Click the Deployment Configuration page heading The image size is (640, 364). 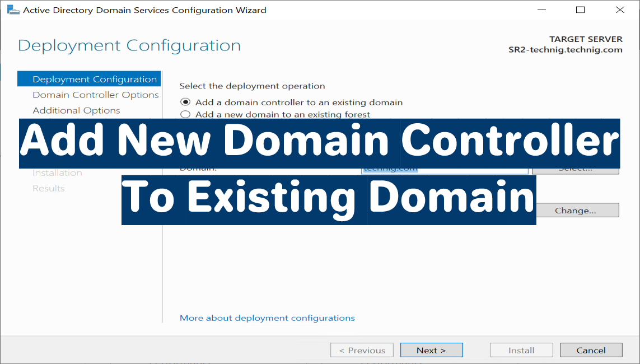point(129,45)
